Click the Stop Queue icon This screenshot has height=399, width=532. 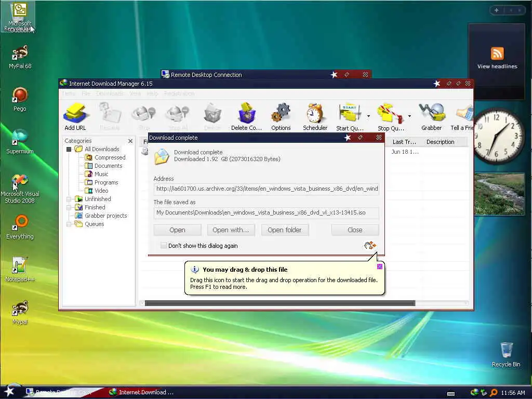tap(390, 116)
